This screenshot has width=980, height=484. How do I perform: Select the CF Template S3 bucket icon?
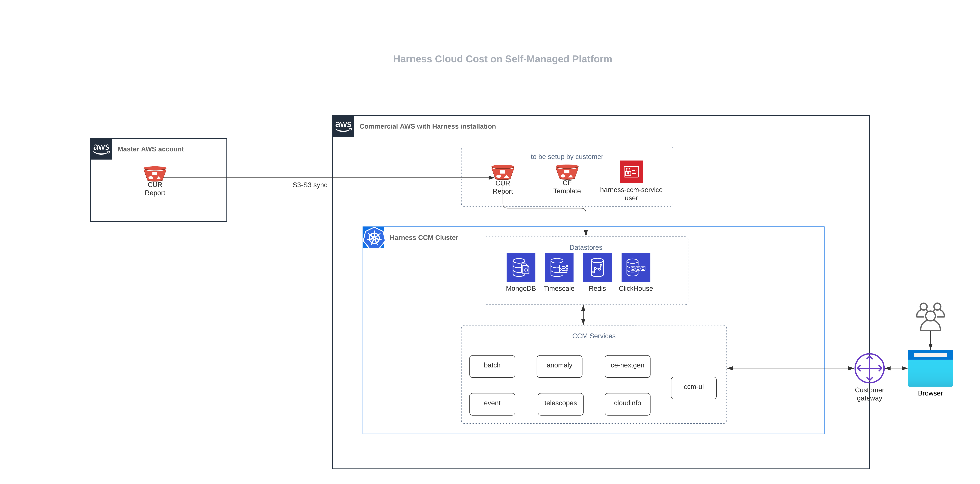click(567, 172)
